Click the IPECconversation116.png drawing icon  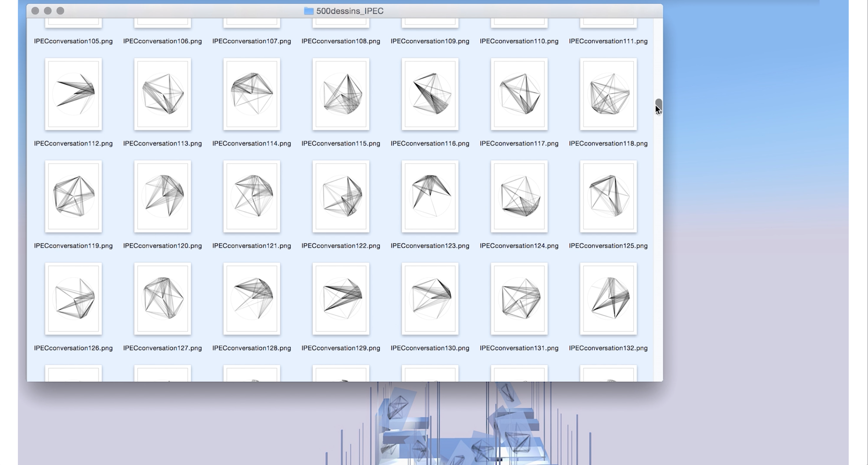point(430,94)
